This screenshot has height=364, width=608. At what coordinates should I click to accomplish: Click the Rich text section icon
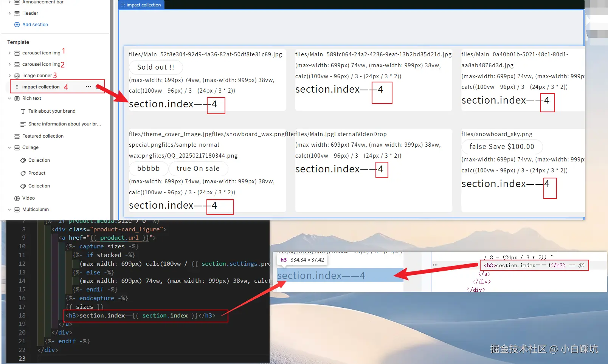(17, 98)
